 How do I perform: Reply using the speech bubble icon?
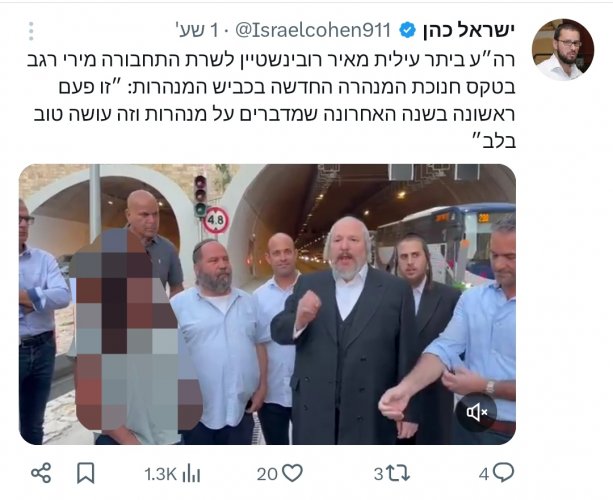[x=503, y=473]
